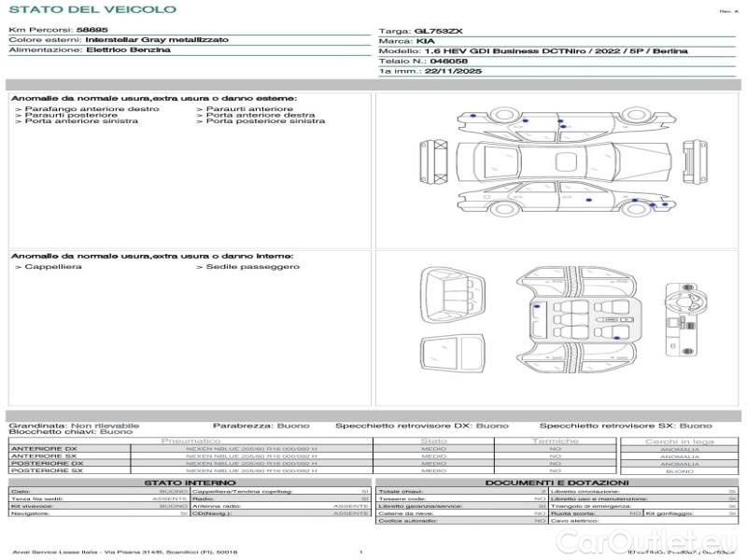
Task: Click the 'Cerchi in lega' column header
Action: click(678, 441)
